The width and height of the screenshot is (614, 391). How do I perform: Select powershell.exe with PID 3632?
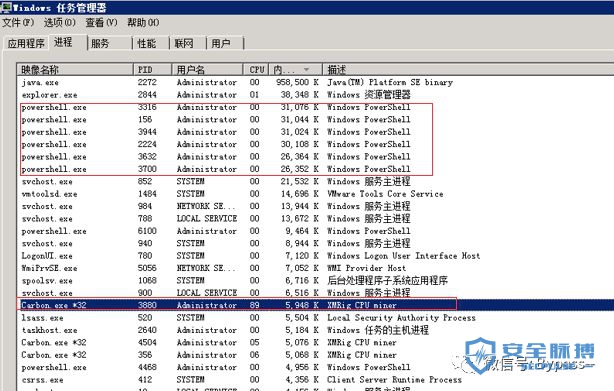315,157
